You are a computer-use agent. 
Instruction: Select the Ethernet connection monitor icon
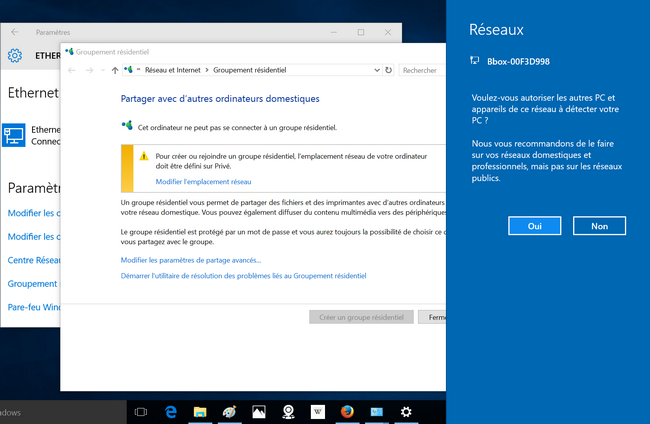[x=14, y=135]
